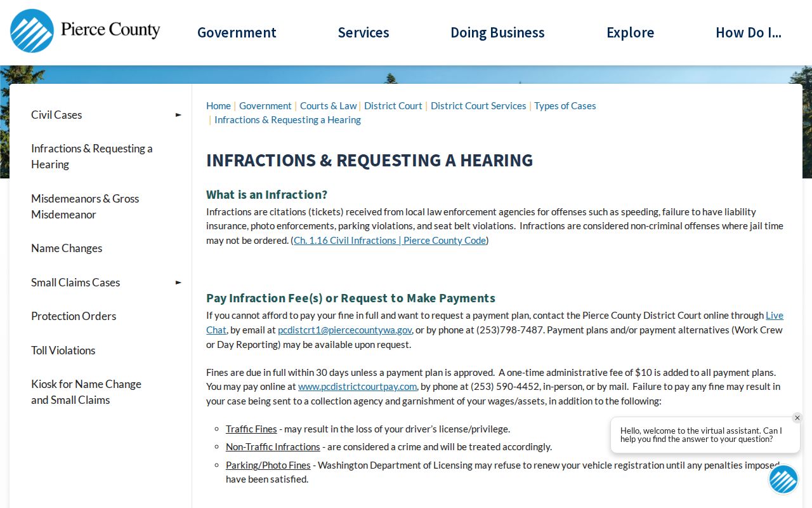Click the underlined 'Parking/Photo Fines' text
The image size is (812, 508).
coord(268,465)
